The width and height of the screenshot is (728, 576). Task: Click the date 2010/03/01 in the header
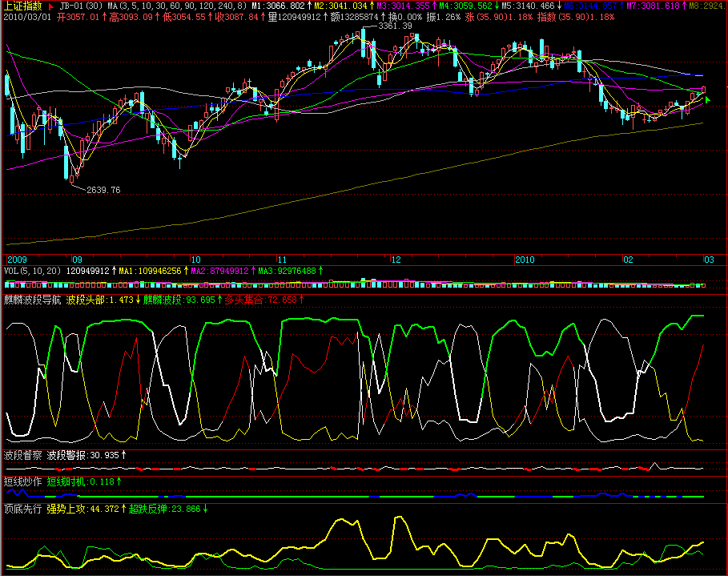pos(27,17)
